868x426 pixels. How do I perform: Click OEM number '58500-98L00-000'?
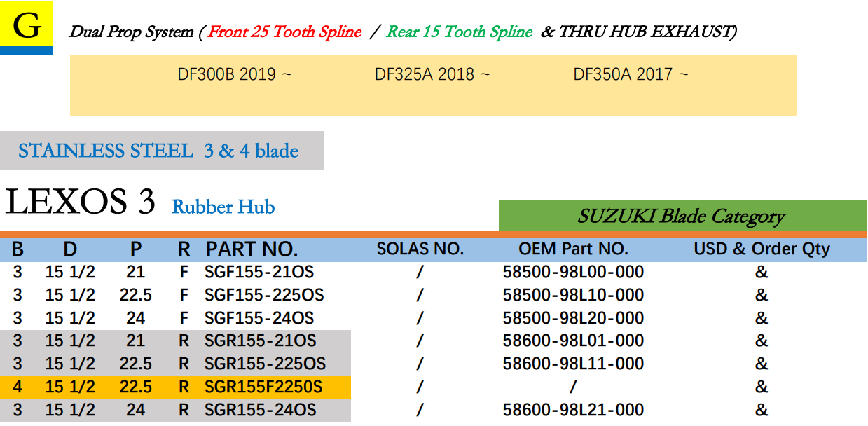coord(573,272)
